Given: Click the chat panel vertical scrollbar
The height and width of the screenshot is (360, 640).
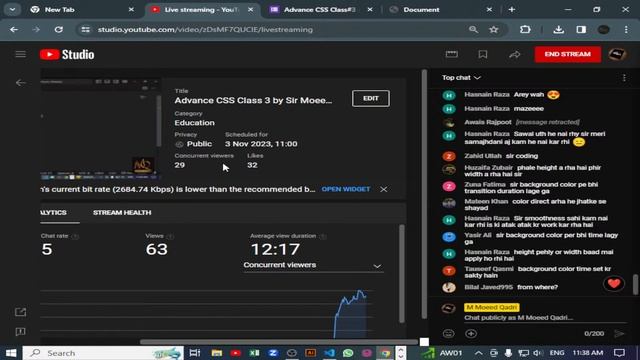Looking at the screenshot, I should click(x=635, y=284).
